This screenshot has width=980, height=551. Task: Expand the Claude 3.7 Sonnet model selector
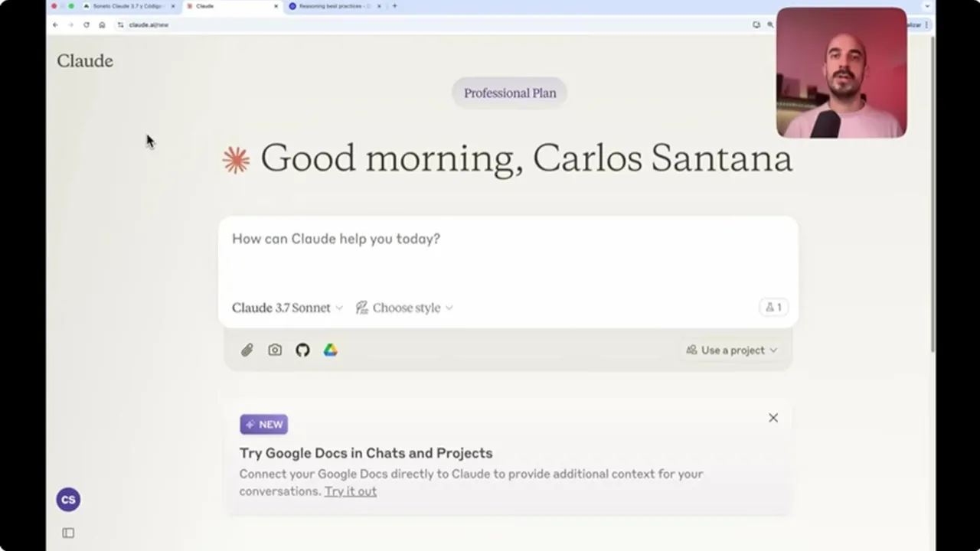click(287, 308)
